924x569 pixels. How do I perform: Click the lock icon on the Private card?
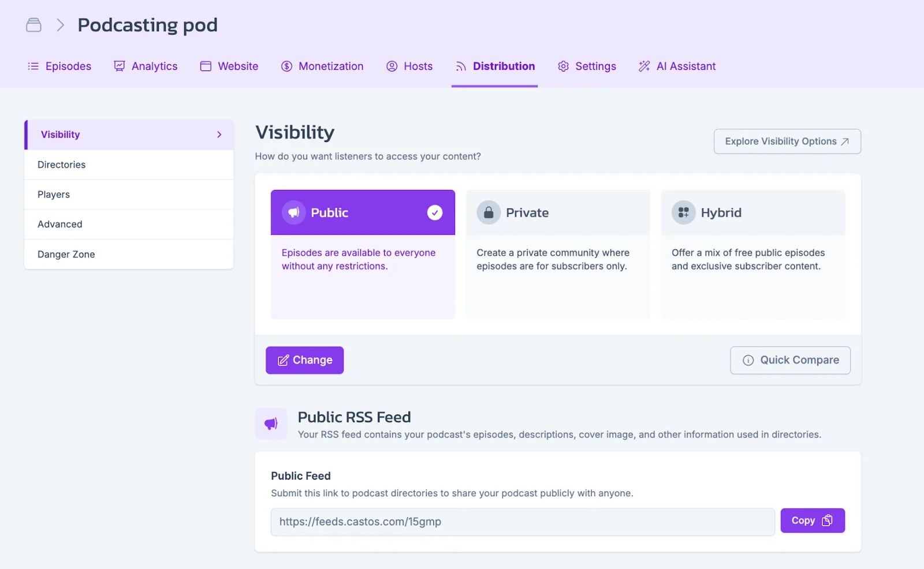pyautogui.click(x=488, y=212)
